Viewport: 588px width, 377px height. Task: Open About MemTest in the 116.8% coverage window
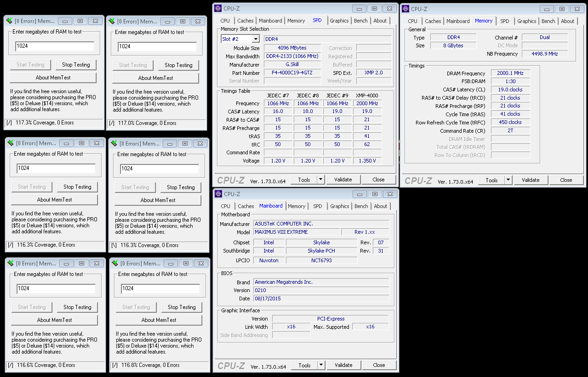coord(159,320)
